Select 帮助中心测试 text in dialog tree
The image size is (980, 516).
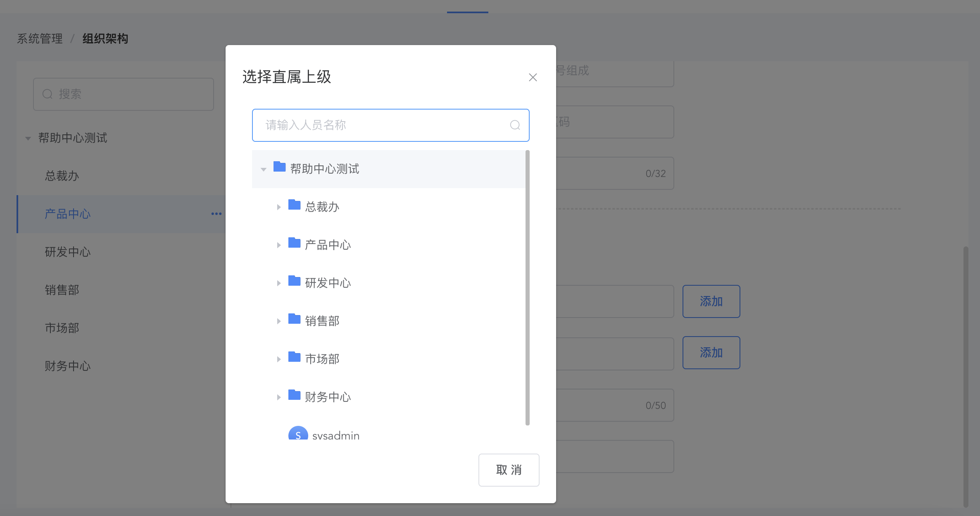pyautogui.click(x=325, y=169)
